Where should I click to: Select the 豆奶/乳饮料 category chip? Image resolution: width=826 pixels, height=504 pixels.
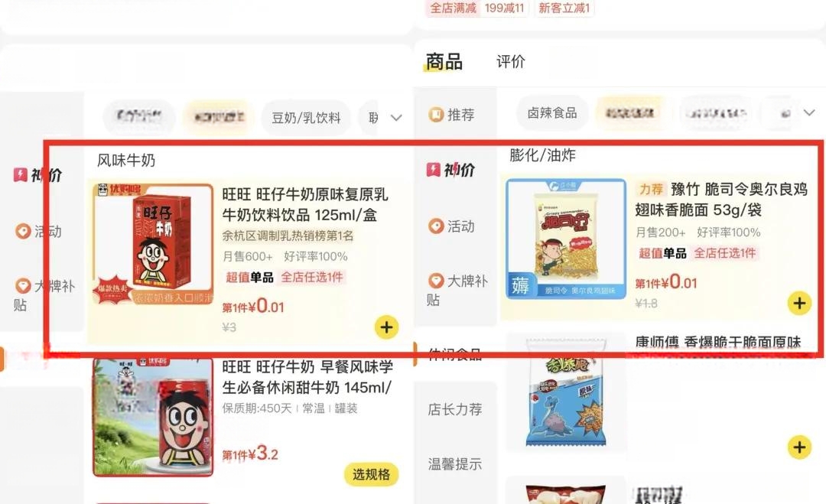306,118
